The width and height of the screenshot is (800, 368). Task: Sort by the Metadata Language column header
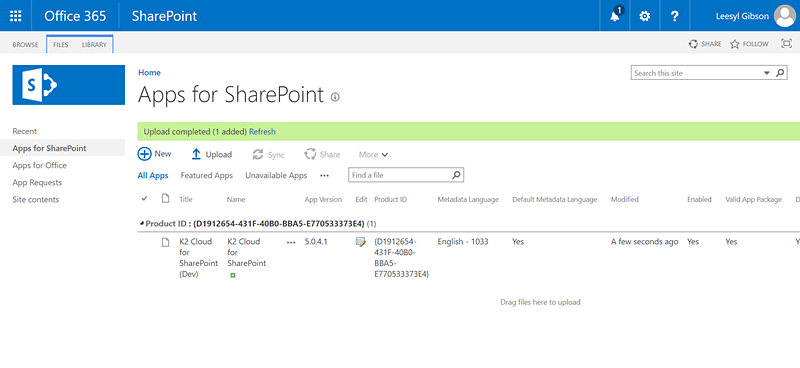click(468, 200)
